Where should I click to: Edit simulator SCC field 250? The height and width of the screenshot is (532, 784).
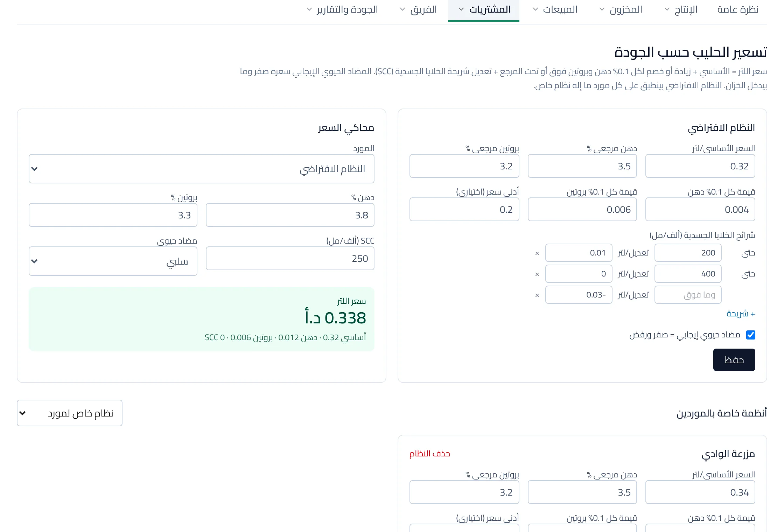290,258
